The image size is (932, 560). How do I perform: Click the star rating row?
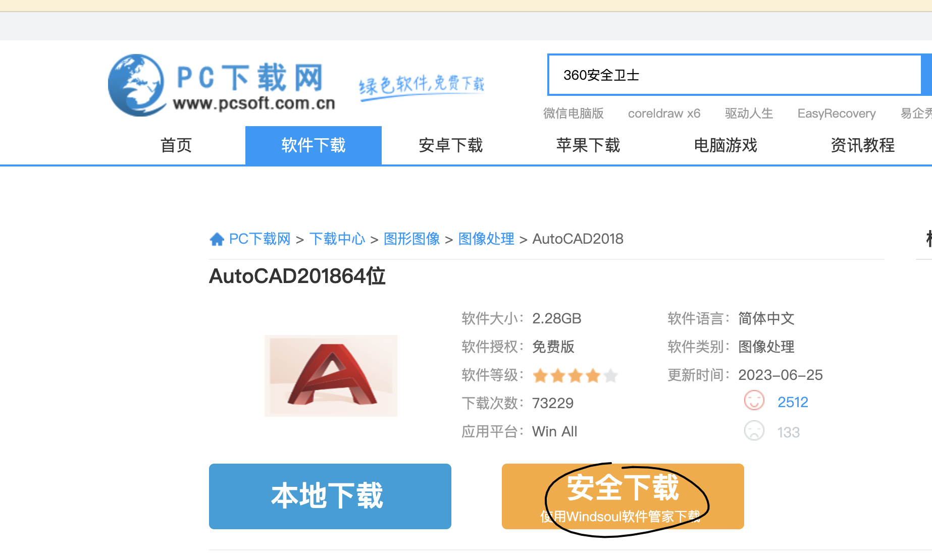(576, 375)
